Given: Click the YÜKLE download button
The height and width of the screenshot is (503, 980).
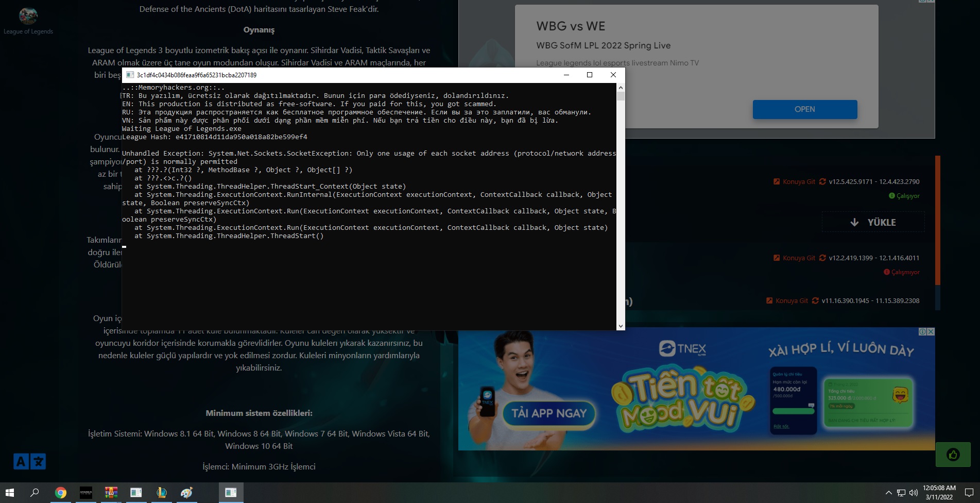Looking at the screenshot, I should click(873, 222).
